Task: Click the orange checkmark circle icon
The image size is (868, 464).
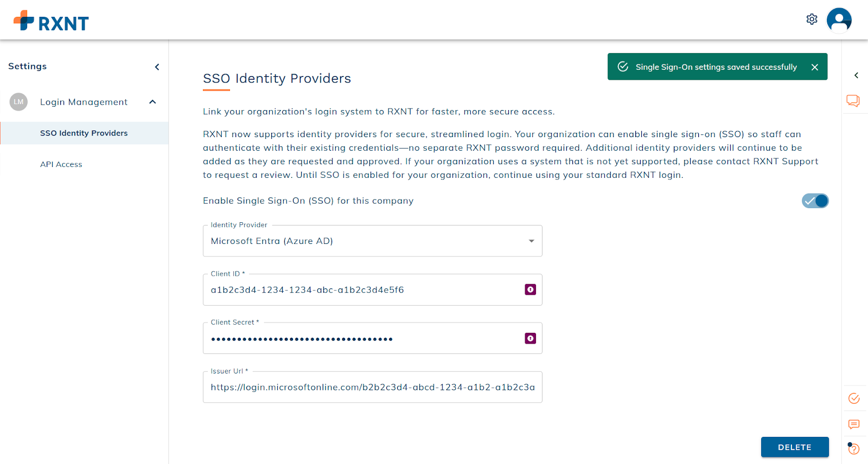Action: [x=853, y=398]
